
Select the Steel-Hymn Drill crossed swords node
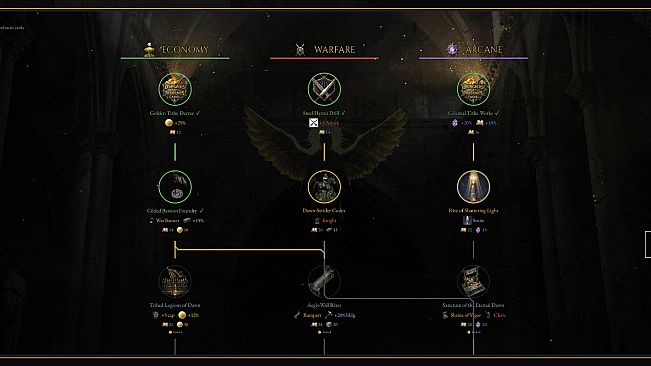[324, 89]
